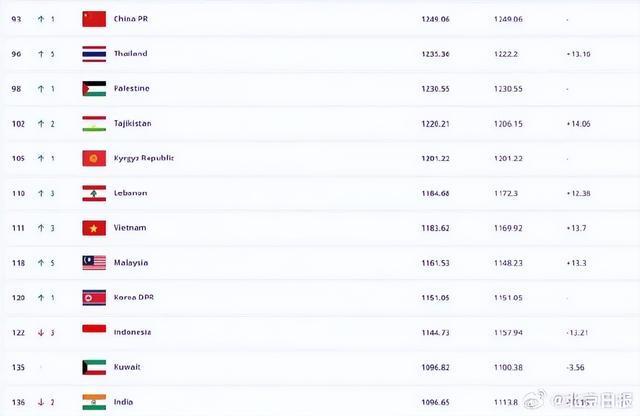Click the Kuwait flag icon
The image size is (640, 416).
point(94,367)
